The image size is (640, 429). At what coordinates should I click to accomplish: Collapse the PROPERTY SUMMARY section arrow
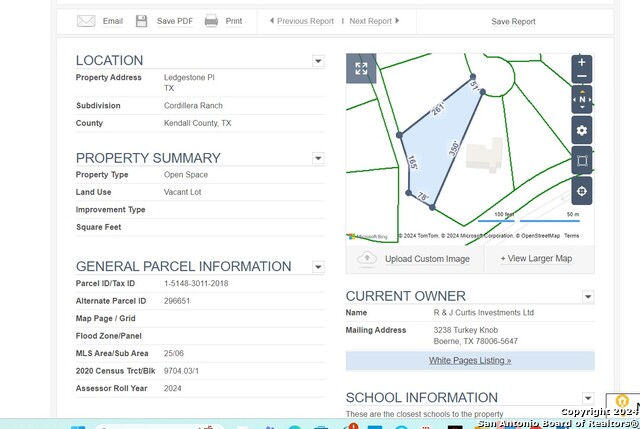tap(318, 158)
